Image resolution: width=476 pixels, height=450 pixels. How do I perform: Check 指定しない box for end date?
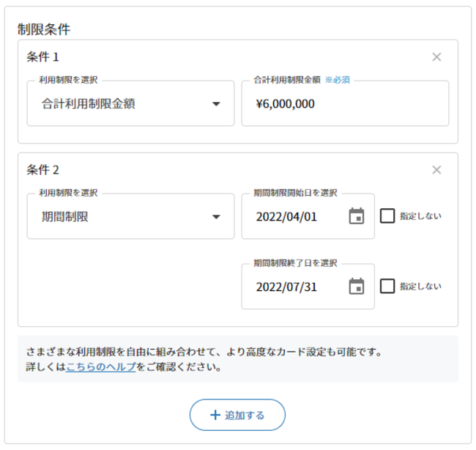coord(387,286)
